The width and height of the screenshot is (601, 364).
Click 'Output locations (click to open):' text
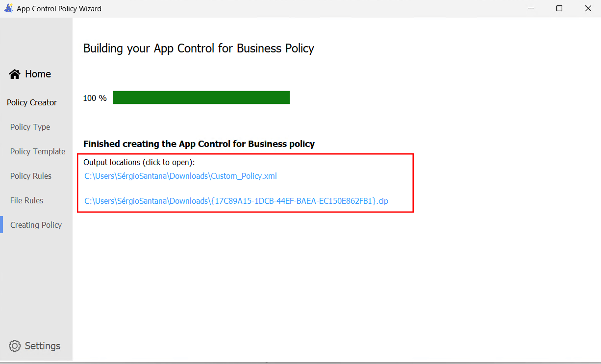click(139, 162)
